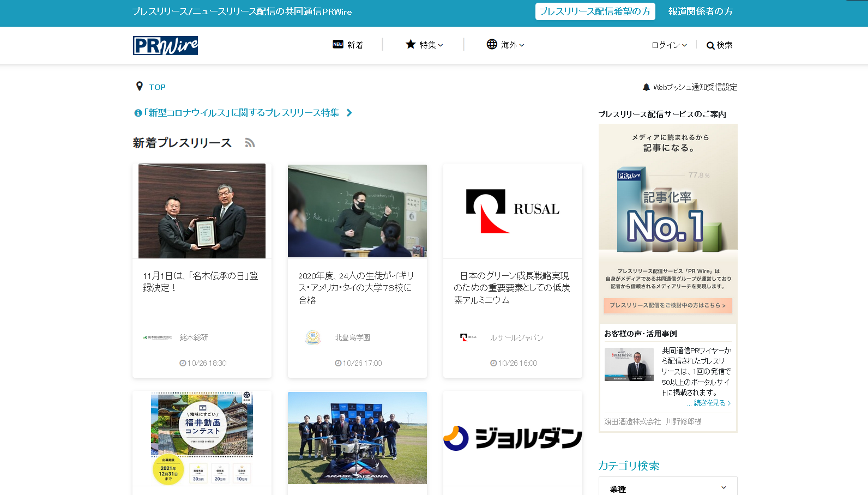Click プレスリリース配信希望の方 button
Viewport: 868px width, 495px height.
click(595, 11)
